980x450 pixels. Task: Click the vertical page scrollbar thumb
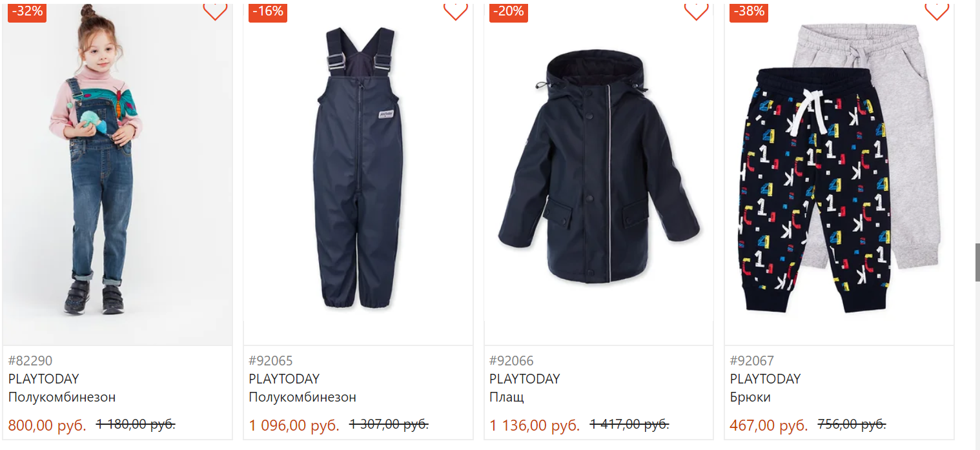coord(977,262)
